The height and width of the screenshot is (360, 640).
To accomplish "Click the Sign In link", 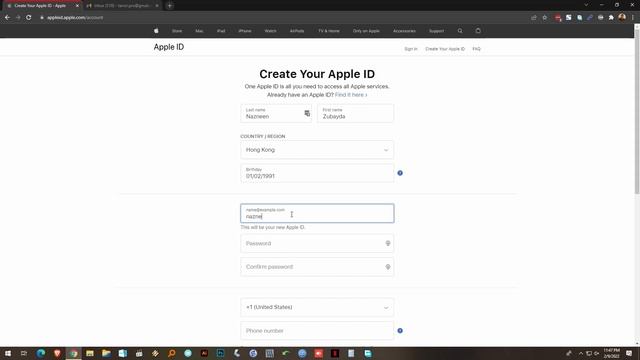I will (x=411, y=49).
